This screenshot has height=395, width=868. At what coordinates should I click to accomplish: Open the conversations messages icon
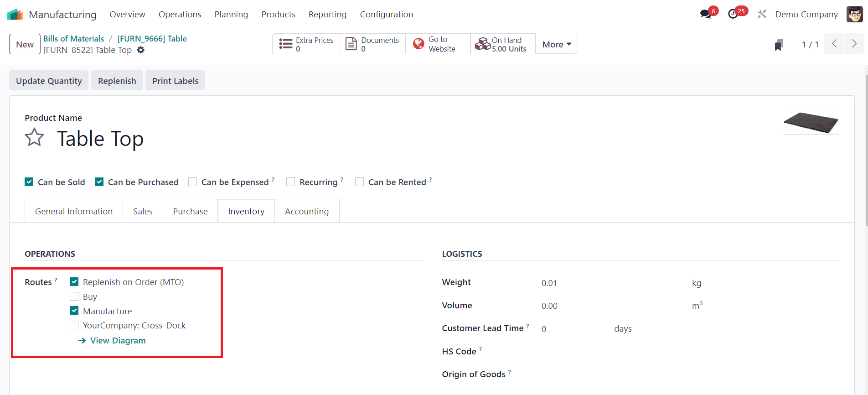706,14
